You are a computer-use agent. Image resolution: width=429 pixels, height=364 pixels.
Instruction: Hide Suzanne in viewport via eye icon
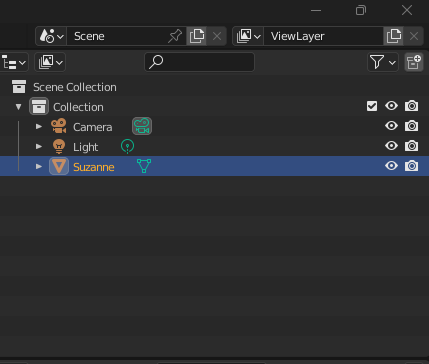391,166
